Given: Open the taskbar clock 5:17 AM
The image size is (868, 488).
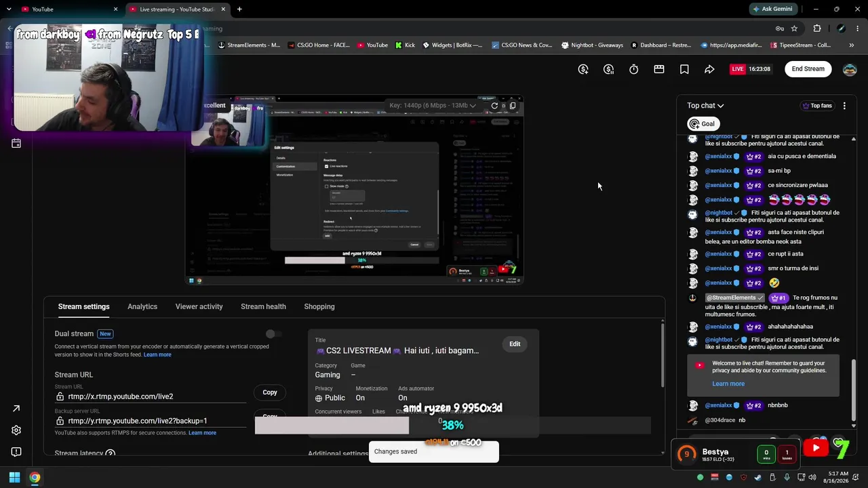Looking at the screenshot, I should pyautogui.click(x=837, y=477).
